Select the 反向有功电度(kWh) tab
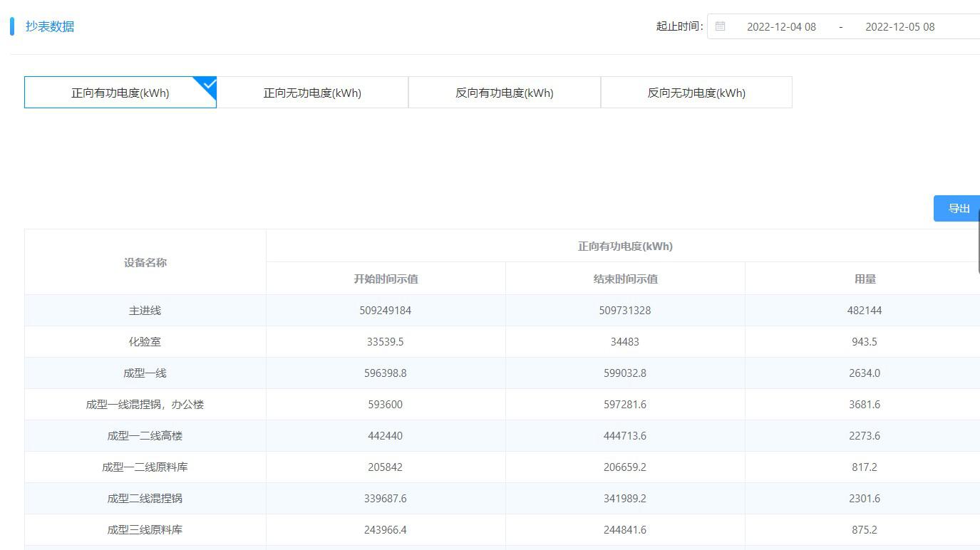 coord(505,93)
